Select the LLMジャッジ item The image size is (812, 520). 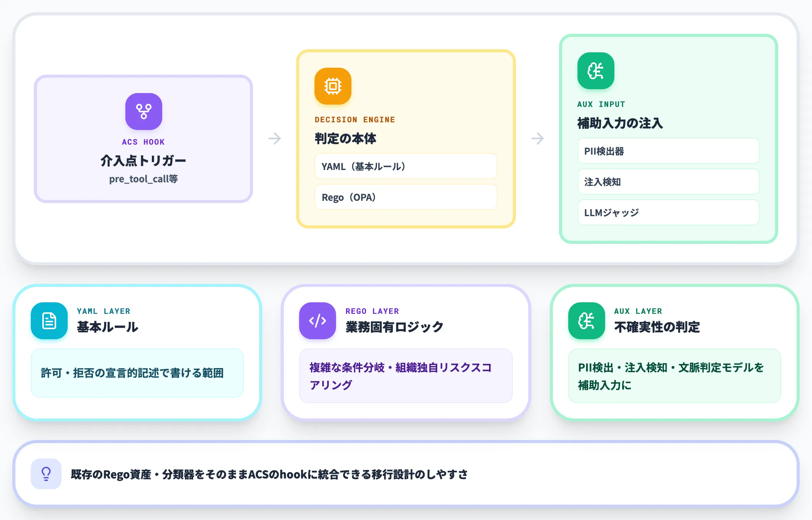669,213
